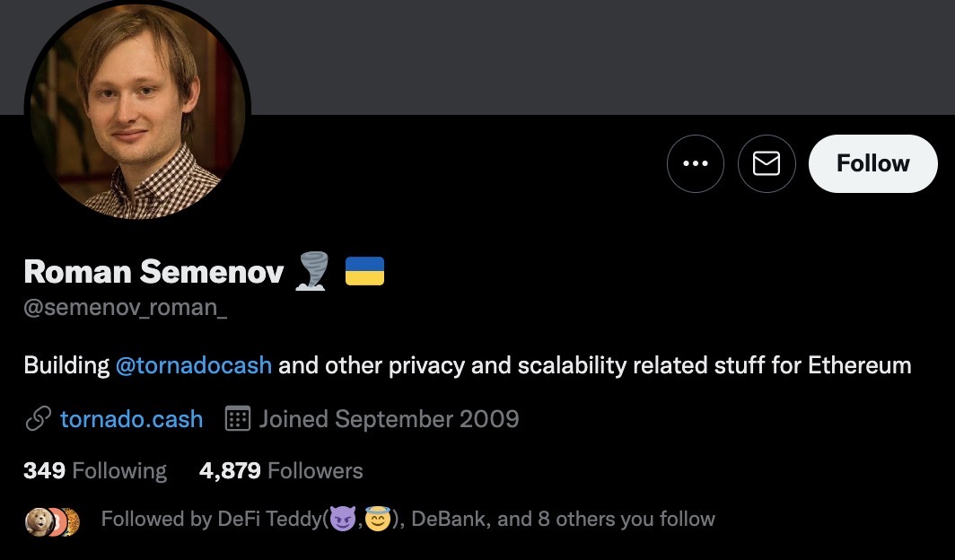The width and height of the screenshot is (955, 560).
Task: Click the calendar icon next to Joined
Action: (x=237, y=419)
